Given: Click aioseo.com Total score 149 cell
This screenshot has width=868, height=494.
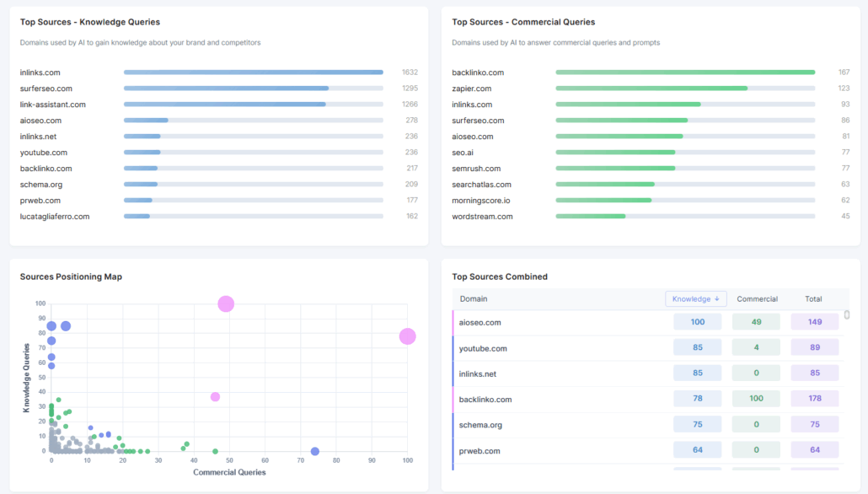Looking at the screenshot, I should coord(815,322).
